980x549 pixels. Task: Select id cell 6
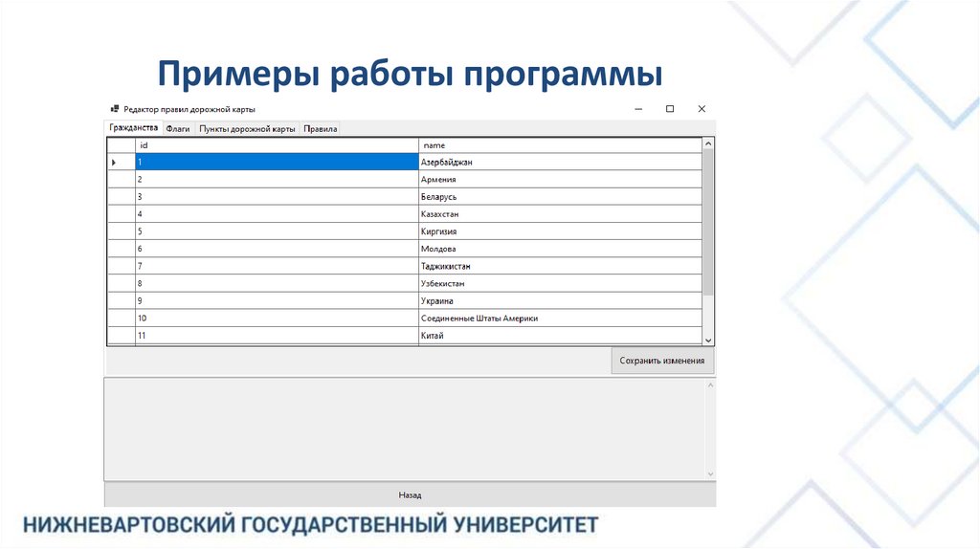277,249
